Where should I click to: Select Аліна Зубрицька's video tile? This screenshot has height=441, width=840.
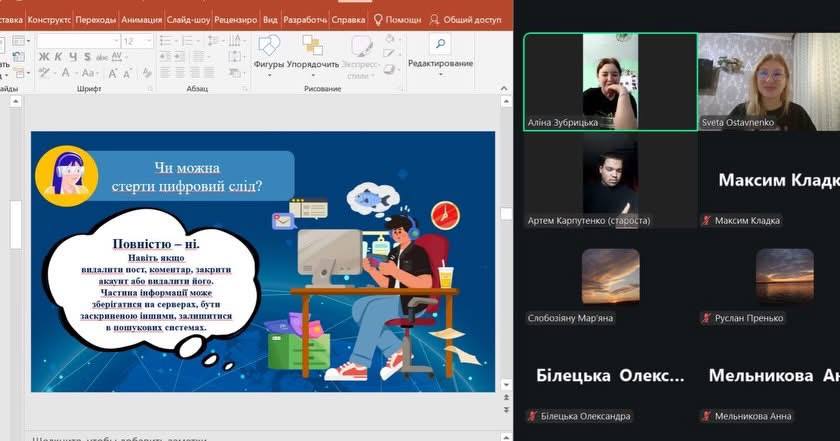[x=610, y=82]
